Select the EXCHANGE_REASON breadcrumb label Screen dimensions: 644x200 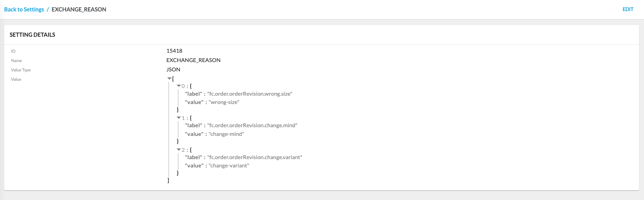79,9
